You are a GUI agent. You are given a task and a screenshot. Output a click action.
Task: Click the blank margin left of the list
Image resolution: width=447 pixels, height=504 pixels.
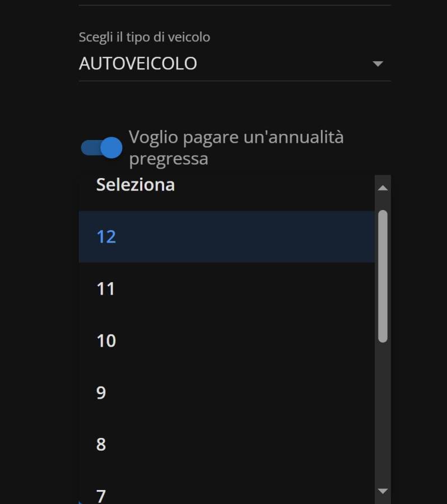tap(39, 336)
